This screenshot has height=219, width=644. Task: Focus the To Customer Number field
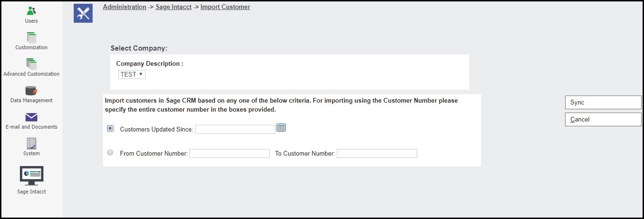point(377,153)
